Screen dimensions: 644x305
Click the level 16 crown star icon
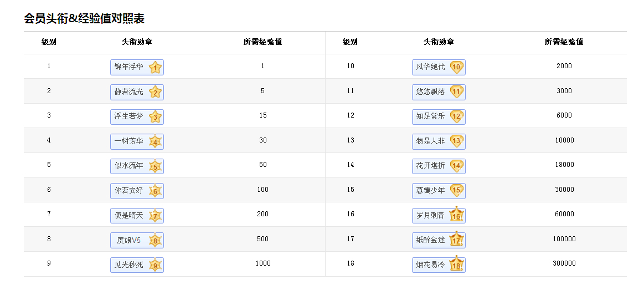(456, 215)
